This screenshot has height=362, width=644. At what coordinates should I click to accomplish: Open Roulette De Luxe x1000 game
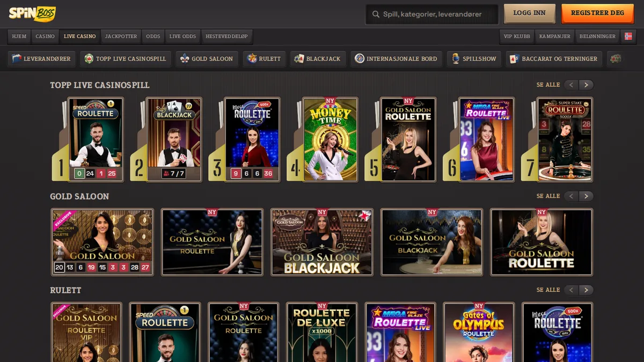point(322,333)
